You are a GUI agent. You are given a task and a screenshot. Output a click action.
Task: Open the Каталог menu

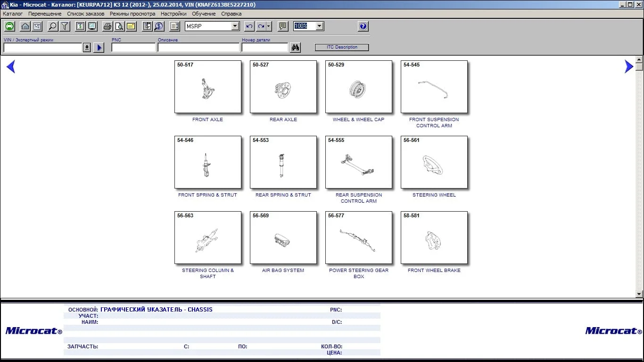click(13, 14)
